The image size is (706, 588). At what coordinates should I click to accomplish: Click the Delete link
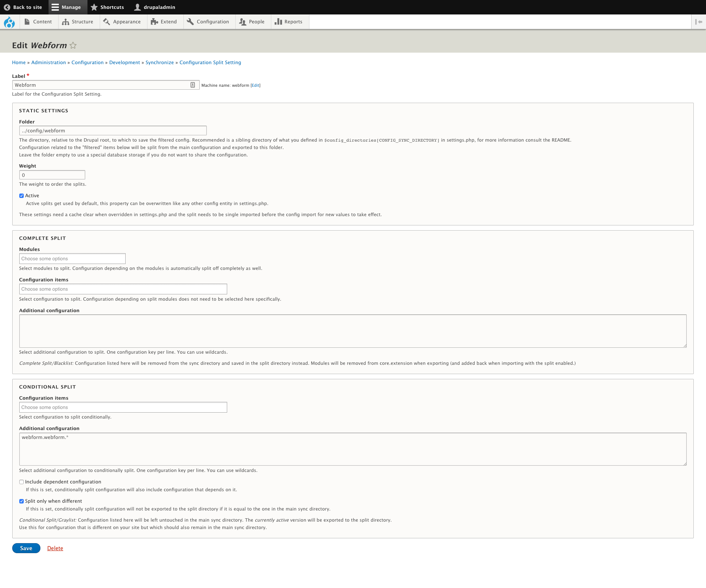coord(55,548)
